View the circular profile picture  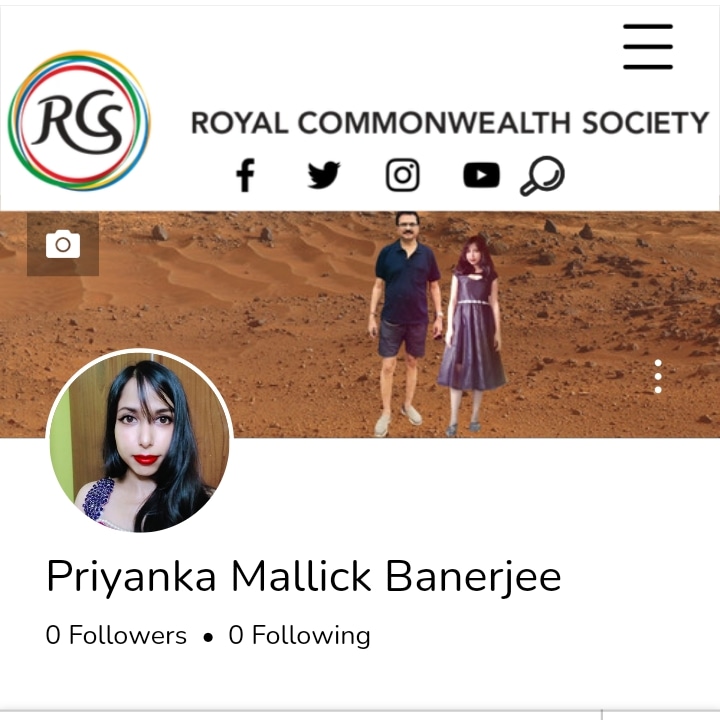tap(140, 441)
